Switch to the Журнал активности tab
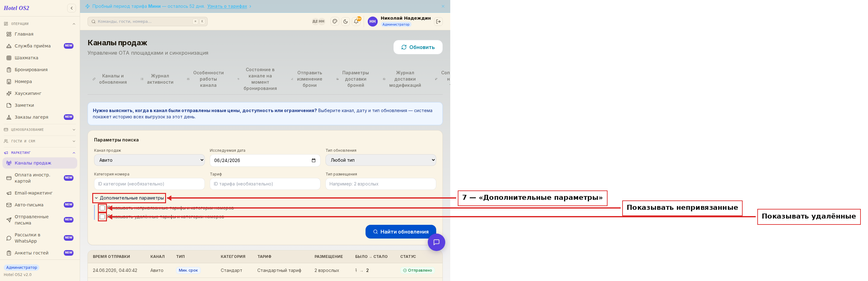The width and height of the screenshot is (868, 281). click(x=160, y=79)
